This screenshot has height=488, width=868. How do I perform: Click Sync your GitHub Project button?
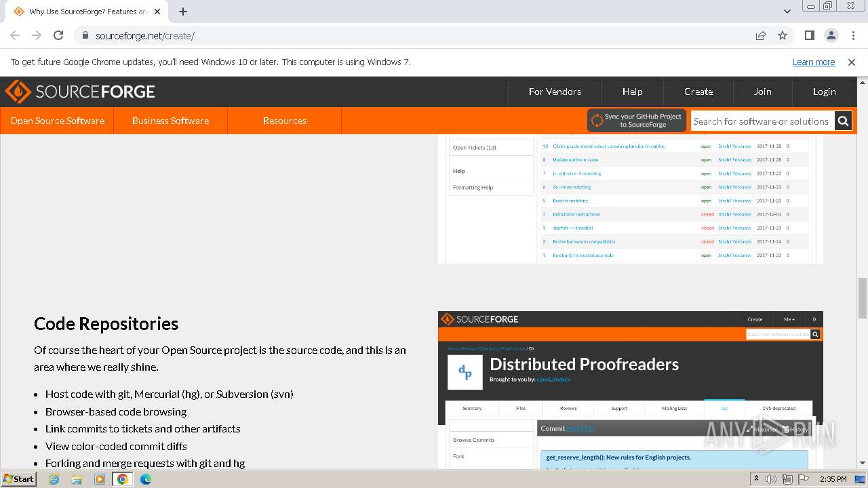[x=637, y=121]
